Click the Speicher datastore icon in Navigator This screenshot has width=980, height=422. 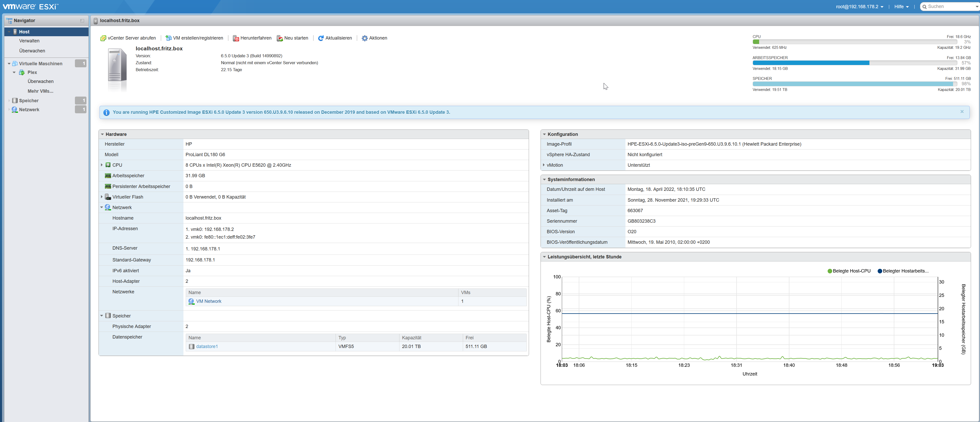point(15,100)
